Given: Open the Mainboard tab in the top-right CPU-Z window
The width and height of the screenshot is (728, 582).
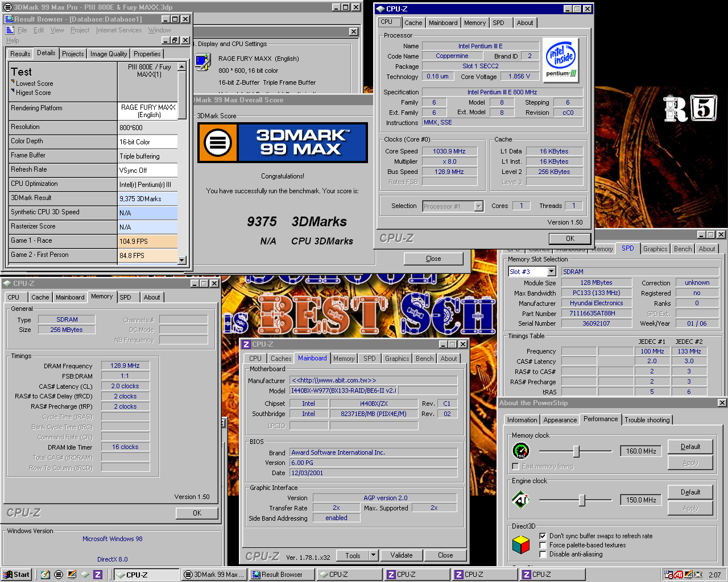Looking at the screenshot, I should tap(443, 23).
